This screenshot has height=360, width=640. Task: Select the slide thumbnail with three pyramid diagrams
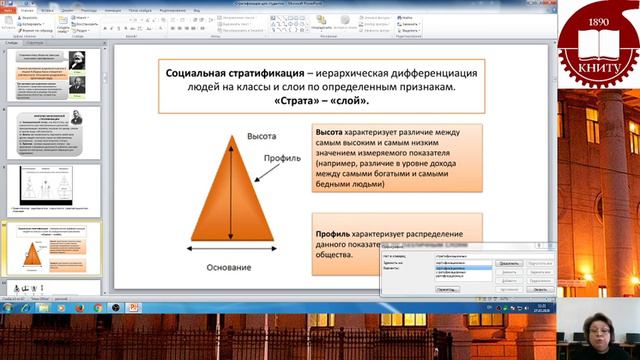pos(53,190)
